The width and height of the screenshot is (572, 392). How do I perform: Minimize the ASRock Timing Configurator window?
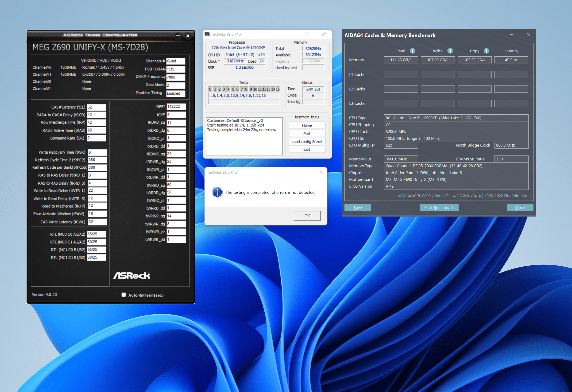[x=178, y=36]
